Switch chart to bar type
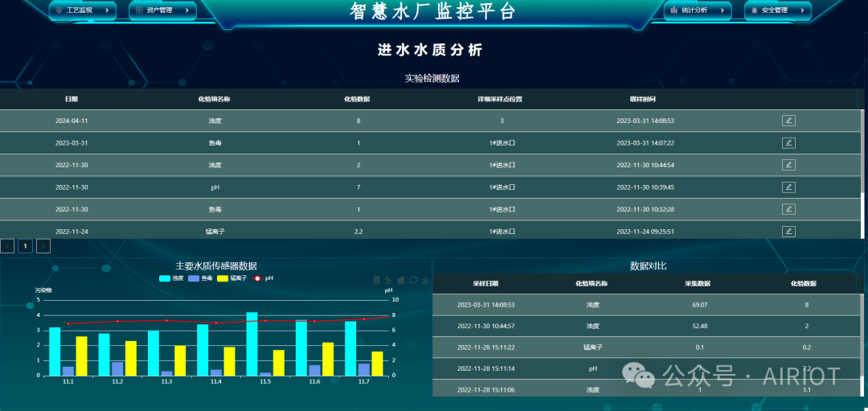868x411 pixels. 401,280
